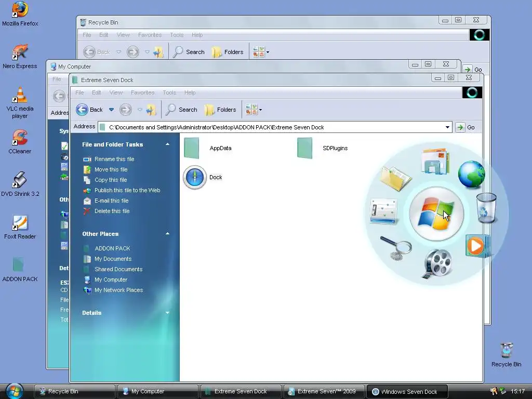Screen dimensions: 532x399
Task: Open View menu in Extreme Seven Dock window
Action: coord(116,92)
